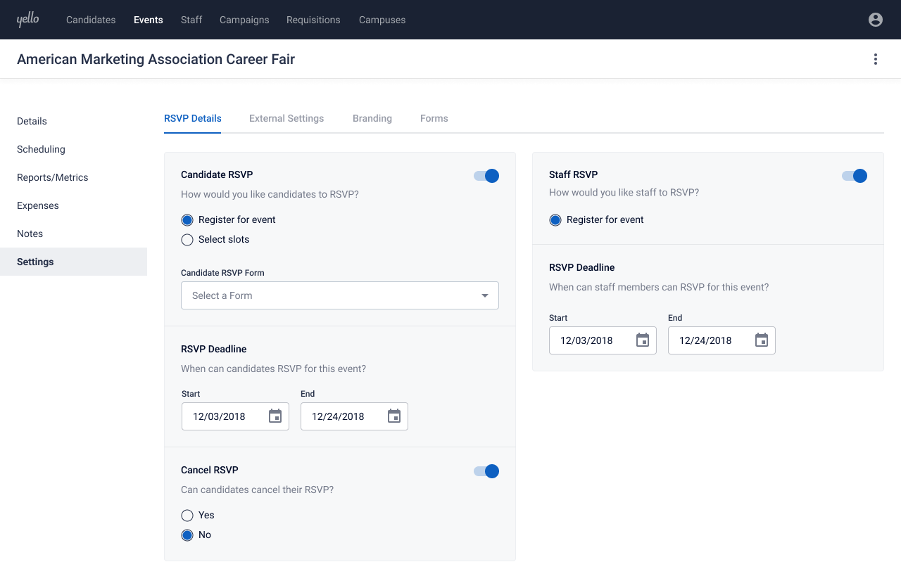Open calendar for candidate RSVP Start date

pyautogui.click(x=275, y=416)
